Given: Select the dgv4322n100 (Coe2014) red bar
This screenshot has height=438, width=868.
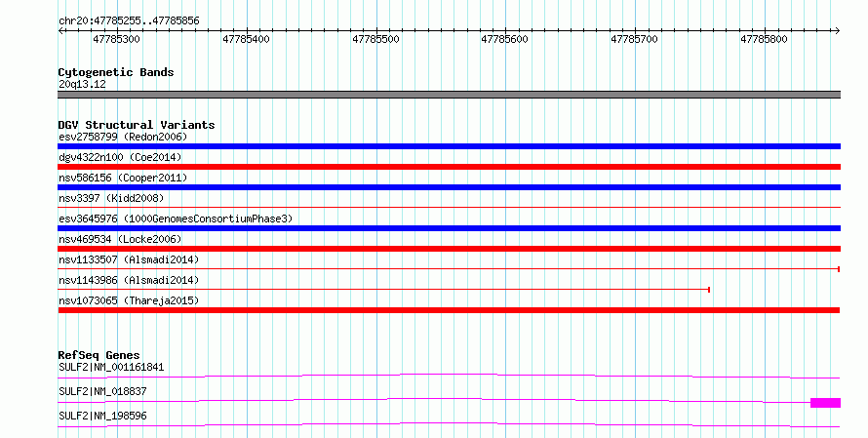Looking at the screenshot, I should (x=449, y=167).
